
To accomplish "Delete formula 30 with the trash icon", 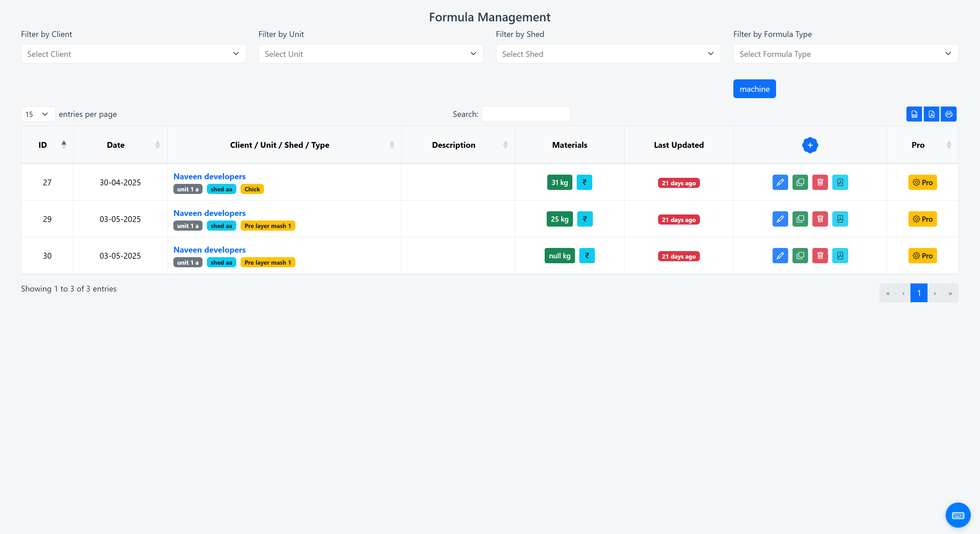I will pos(820,255).
